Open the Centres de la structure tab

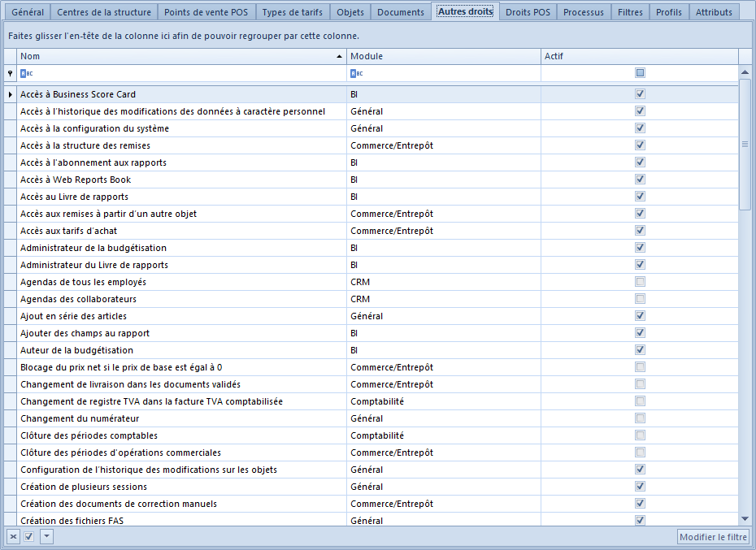[104, 12]
